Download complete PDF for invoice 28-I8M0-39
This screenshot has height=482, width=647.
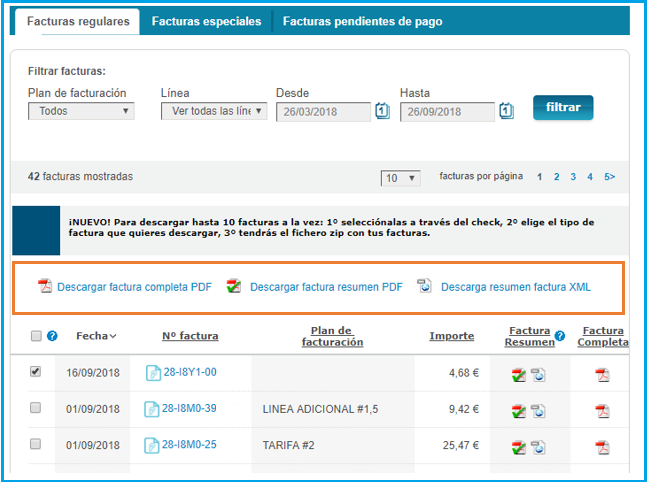tap(602, 411)
